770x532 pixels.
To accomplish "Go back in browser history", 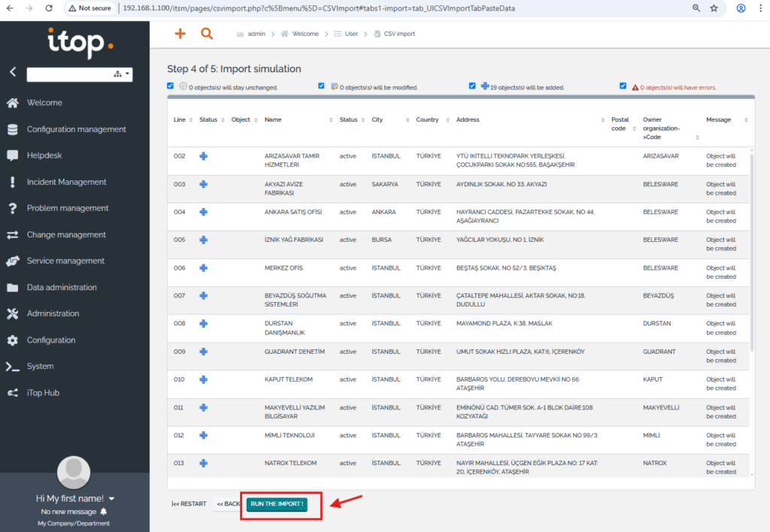I will pyautogui.click(x=10, y=8).
